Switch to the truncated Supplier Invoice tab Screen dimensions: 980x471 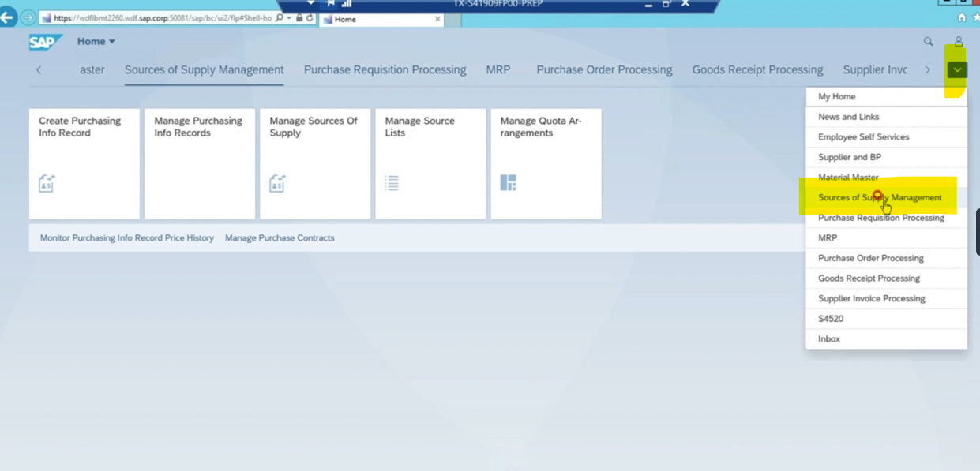pos(875,70)
